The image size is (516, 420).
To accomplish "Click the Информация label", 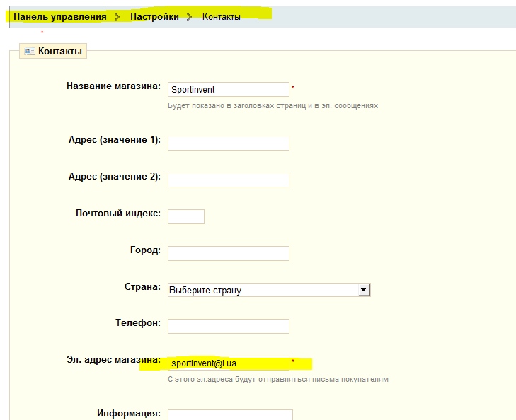I will 129,413.
